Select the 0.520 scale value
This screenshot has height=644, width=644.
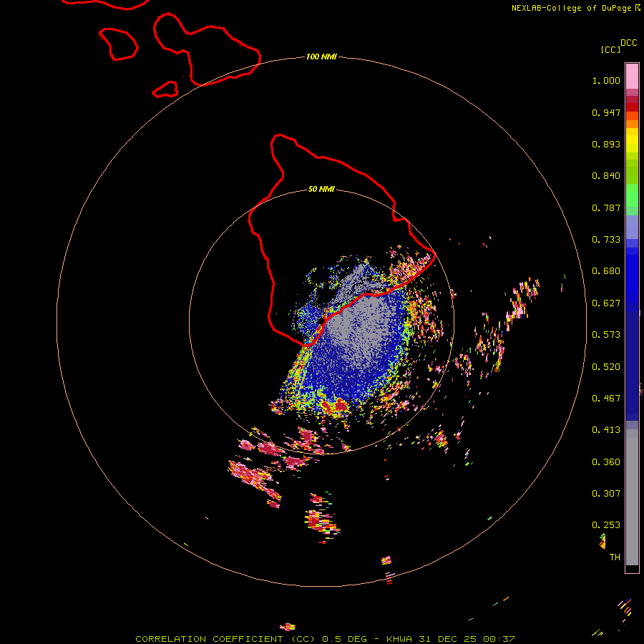pos(606,367)
